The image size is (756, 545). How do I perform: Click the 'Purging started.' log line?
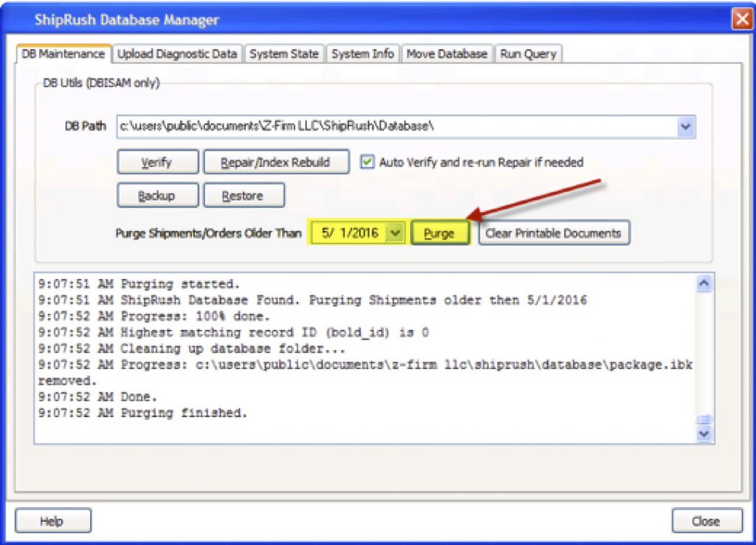(139, 284)
